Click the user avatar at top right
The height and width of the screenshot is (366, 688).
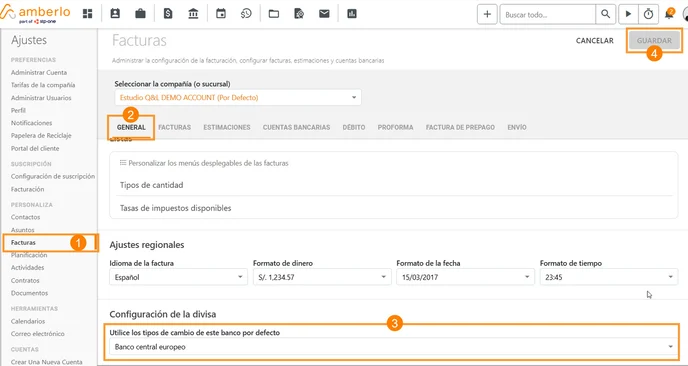685,14
